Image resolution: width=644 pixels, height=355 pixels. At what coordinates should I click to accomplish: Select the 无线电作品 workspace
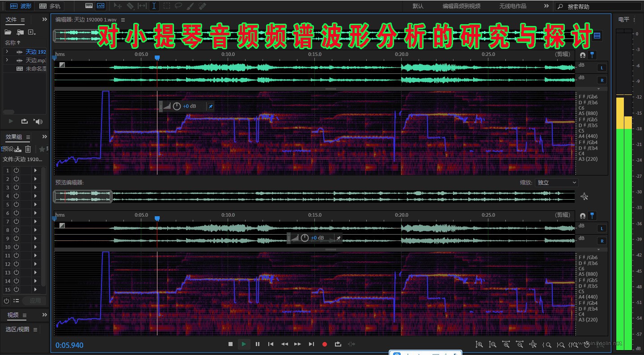coord(513,6)
